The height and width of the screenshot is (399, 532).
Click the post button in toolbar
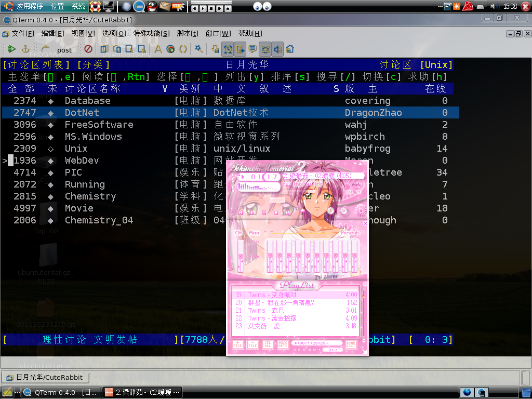[x=64, y=50]
